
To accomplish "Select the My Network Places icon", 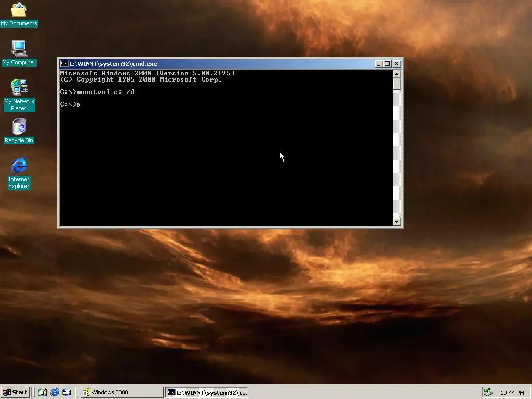I will click(19, 95).
